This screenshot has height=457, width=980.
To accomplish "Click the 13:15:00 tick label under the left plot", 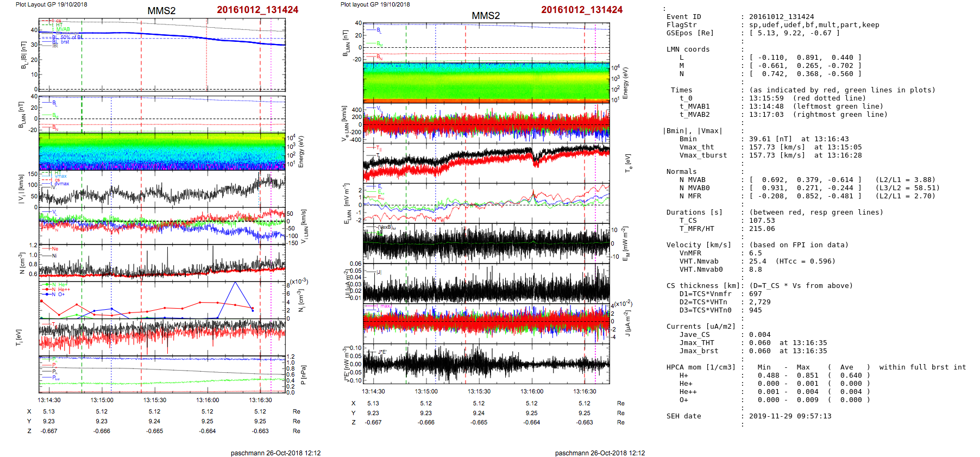I will pyautogui.click(x=102, y=400).
